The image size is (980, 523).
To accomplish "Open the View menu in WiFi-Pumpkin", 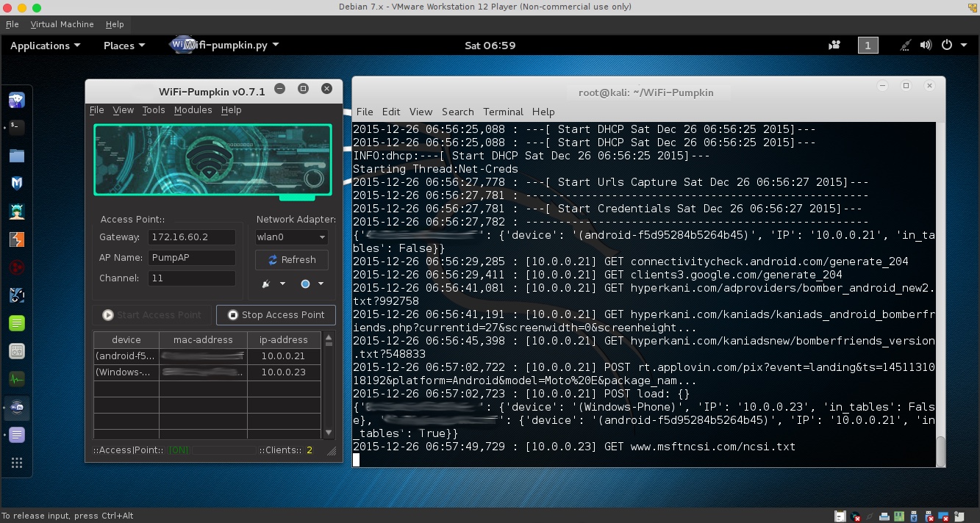I will click(123, 110).
